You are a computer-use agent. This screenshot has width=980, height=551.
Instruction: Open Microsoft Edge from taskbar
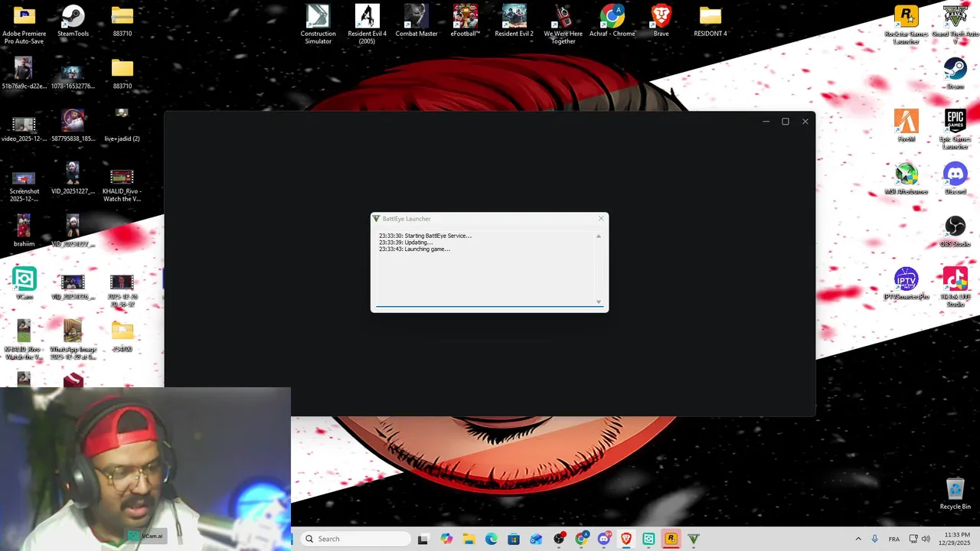491,539
